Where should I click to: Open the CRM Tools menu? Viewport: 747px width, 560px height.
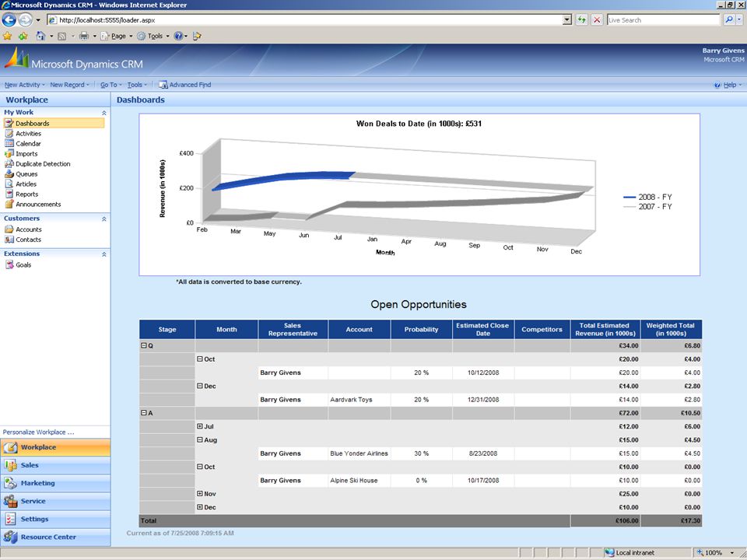(137, 85)
